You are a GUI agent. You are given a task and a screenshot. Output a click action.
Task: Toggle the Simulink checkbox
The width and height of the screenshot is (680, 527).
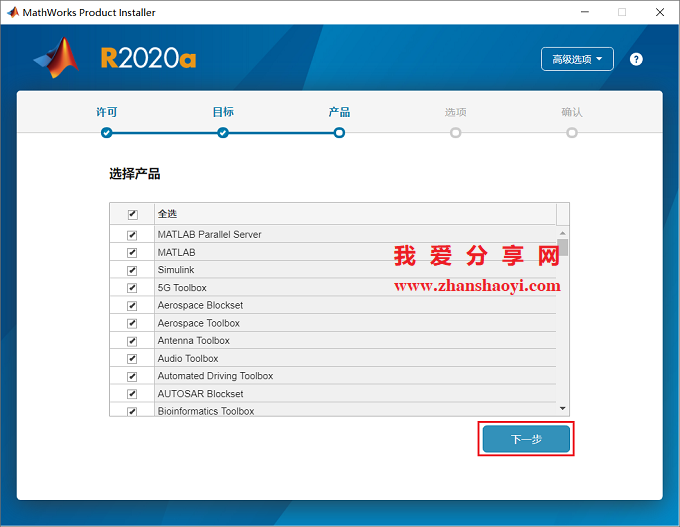(132, 270)
